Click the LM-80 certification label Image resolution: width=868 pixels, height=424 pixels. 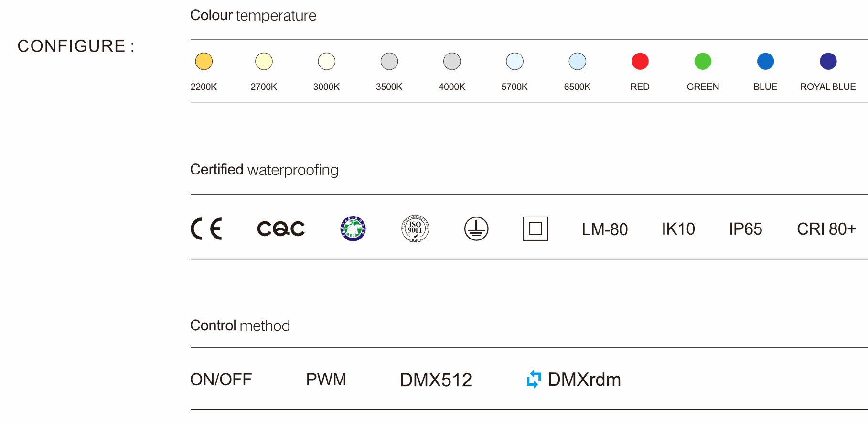click(605, 229)
